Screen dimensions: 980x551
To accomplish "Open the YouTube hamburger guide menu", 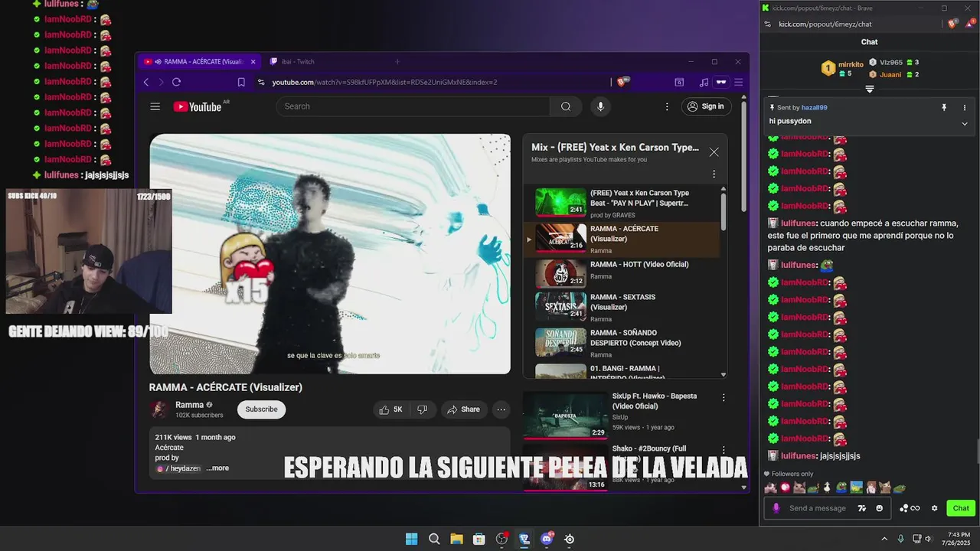I will [x=155, y=106].
